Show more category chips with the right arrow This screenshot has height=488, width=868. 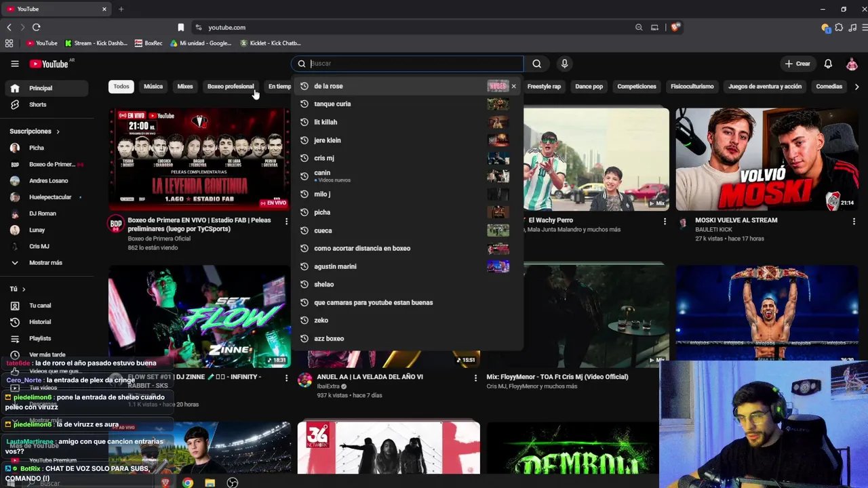tap(856, 87)
